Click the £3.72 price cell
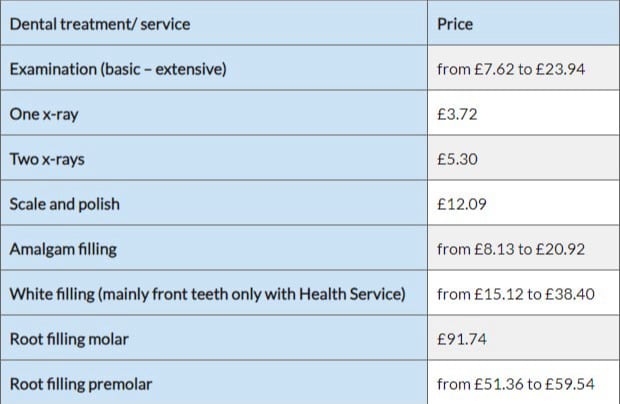This screenshot has width=620, height=404. [458, 115]
